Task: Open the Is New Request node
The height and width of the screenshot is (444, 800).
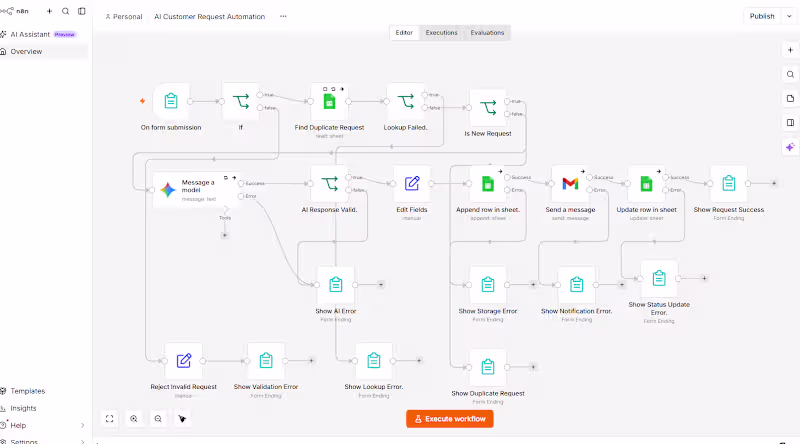Action: click(x=488, y=108)
